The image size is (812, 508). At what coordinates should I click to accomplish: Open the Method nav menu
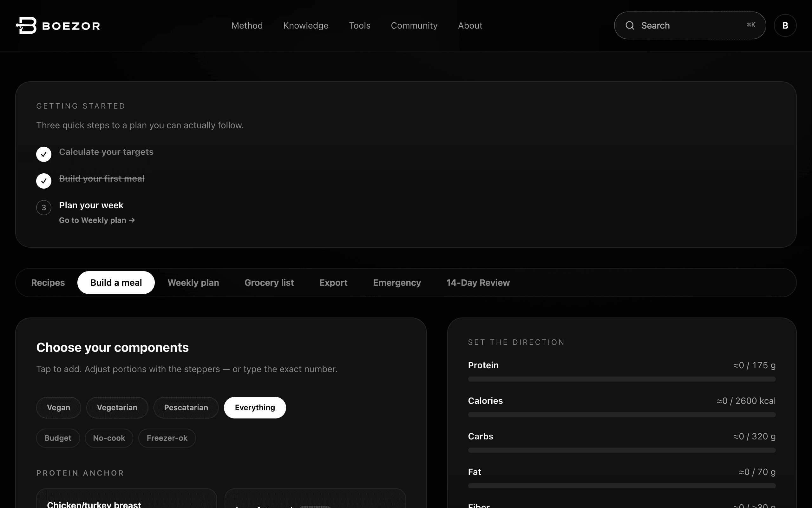[x=247, y=25]
